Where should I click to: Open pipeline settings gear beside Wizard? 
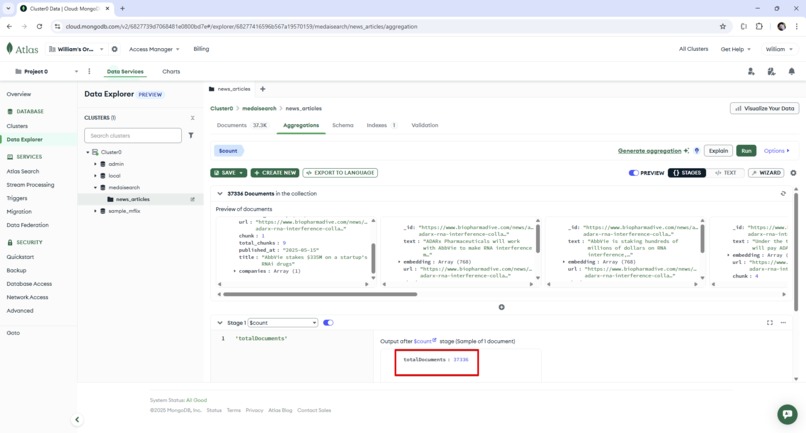pyautogui.click(x=793, y=173)
